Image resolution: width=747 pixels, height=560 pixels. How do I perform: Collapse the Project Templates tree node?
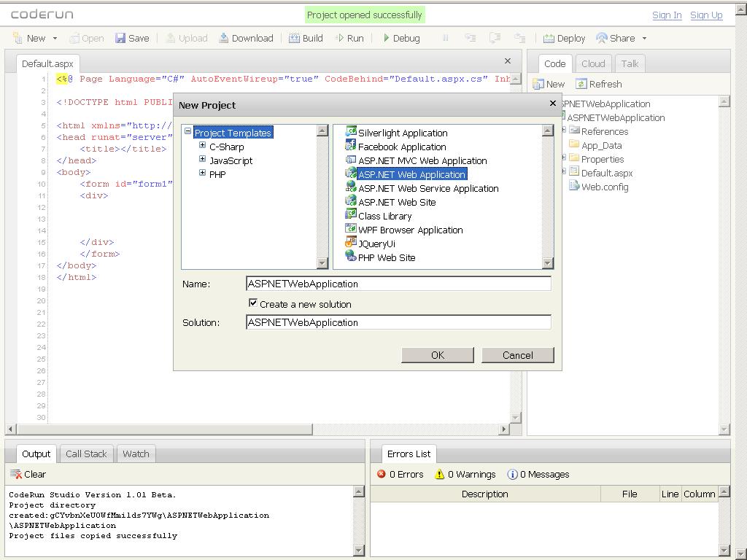(188, 132)
